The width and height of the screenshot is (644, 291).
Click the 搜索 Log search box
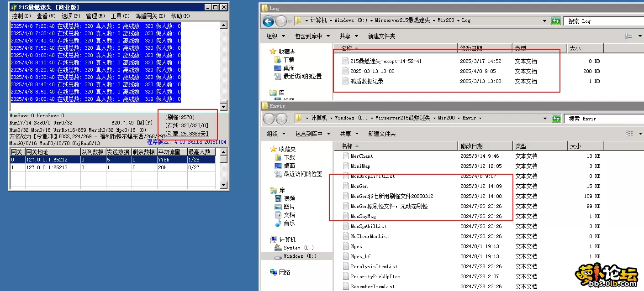[x=603, y=21]
